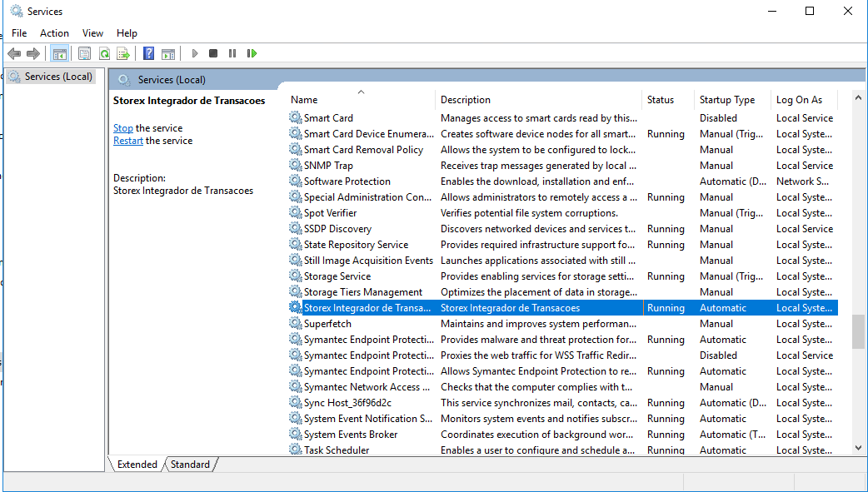Click the Services (Local) pane header
The width and height of the screenshot is (868, 492).
pyautogui.click(x=172, y=80)
